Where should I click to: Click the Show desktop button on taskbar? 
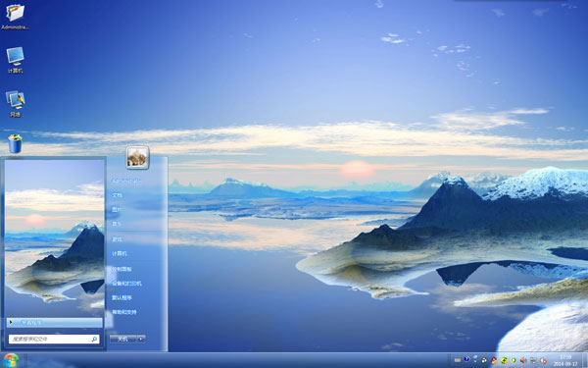click(585, 360)
